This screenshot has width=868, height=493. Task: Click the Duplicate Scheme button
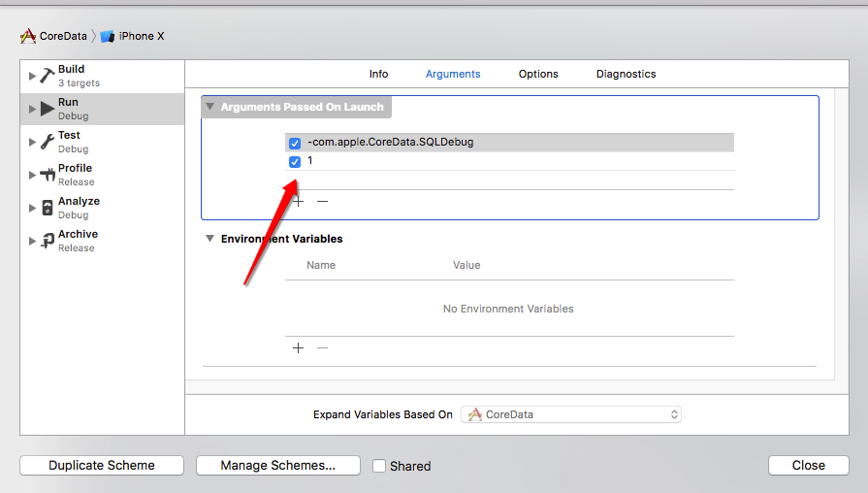point(102,465)
